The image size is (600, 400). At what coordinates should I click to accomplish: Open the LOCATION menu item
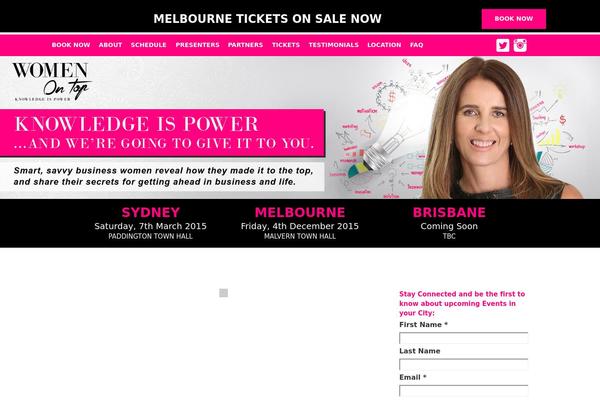384,45
